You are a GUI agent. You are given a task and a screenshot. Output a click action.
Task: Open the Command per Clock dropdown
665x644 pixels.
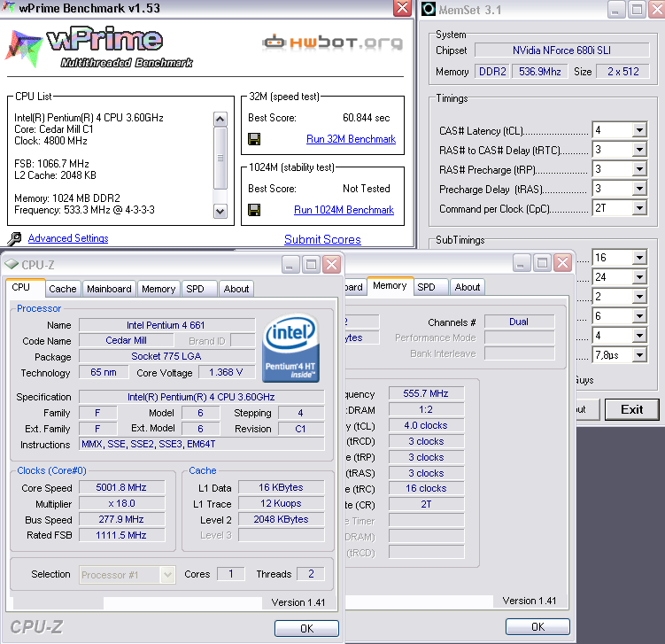point(639,208)
